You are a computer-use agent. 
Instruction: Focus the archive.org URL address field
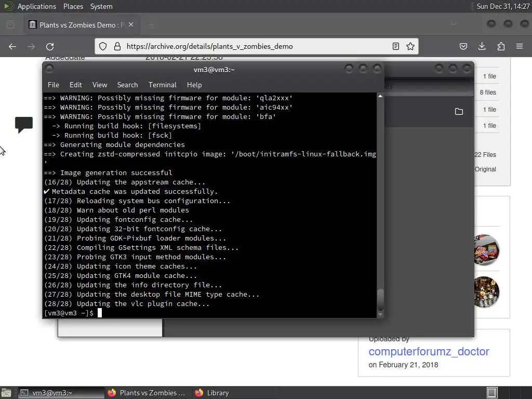(x=256, y=46)
